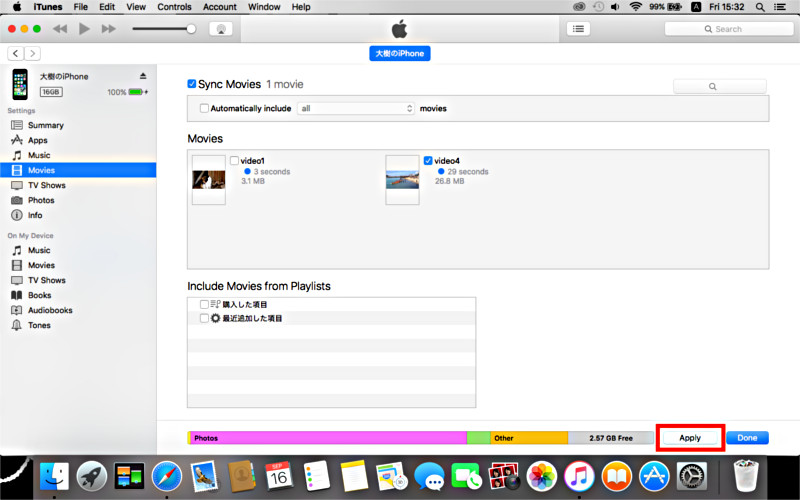Open the 'all' movies dropdown
Screen dimensions: 800x500
pos(356,108)
